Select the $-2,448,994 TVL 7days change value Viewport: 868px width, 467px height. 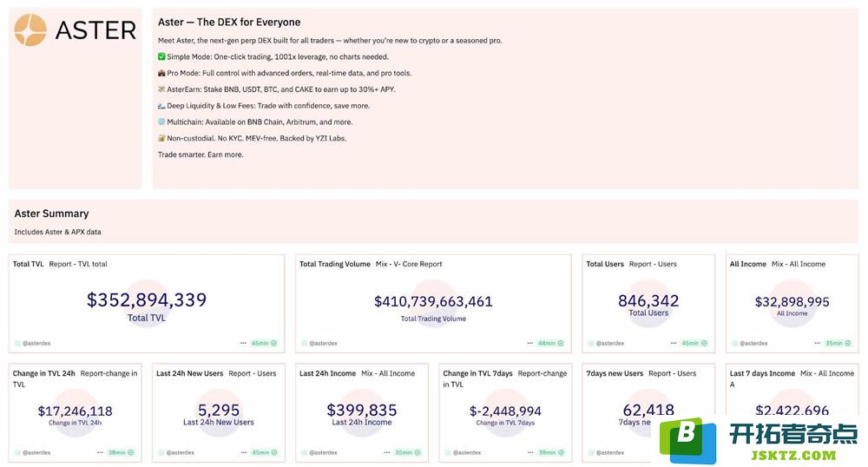[505, 411]
